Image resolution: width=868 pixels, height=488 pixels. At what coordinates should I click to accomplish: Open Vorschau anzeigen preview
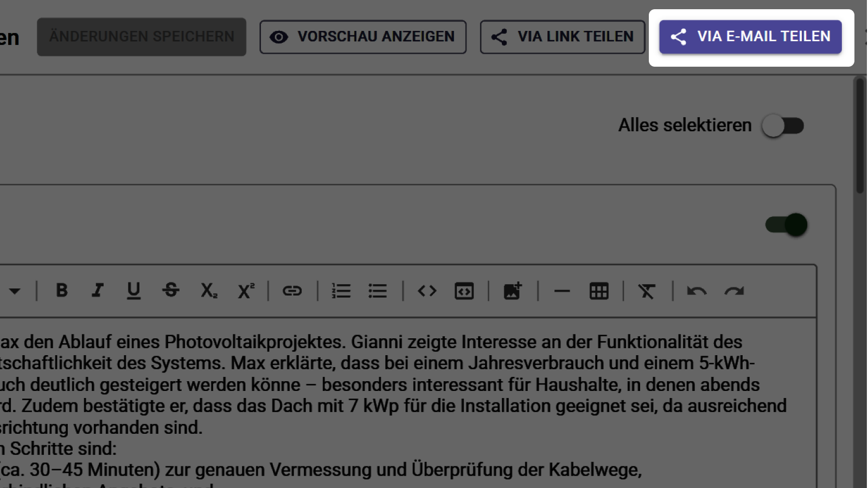(x=363, y=37)
